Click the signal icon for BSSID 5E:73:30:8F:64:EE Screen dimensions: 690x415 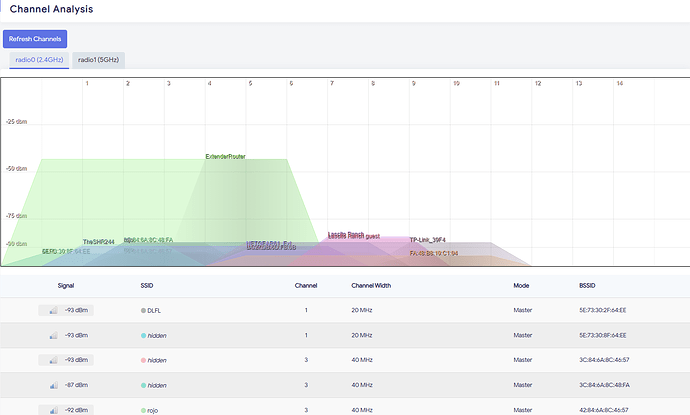pyautogui.click(x=53, y=335)
